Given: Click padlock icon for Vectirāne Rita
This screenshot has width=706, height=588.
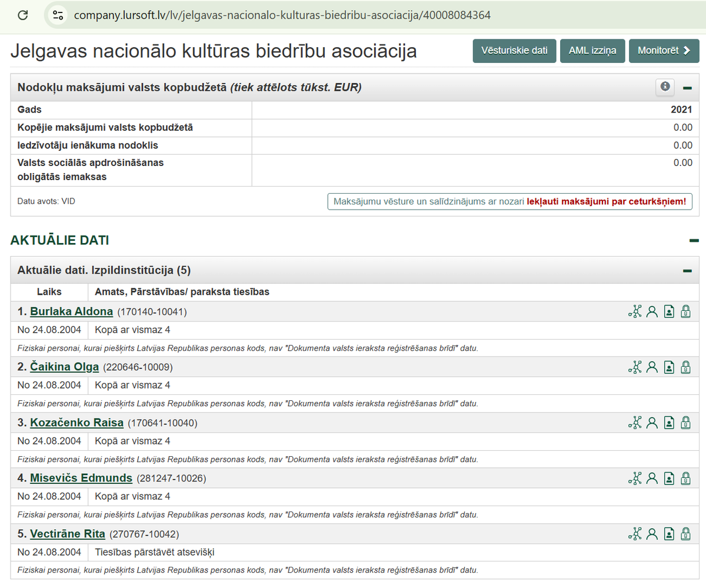Looking at the screenshot, I should pos(685,534).
